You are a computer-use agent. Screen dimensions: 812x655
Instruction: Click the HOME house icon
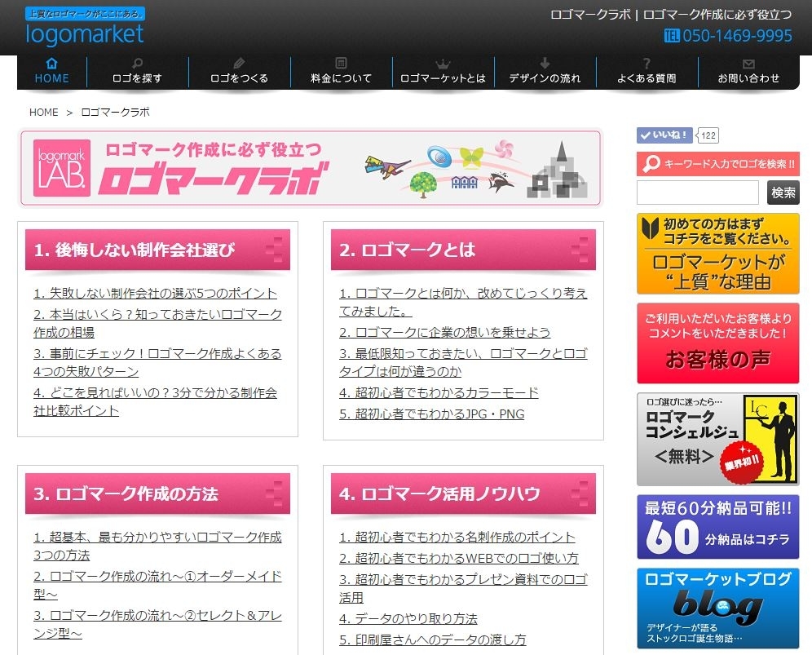pos(51,64)
